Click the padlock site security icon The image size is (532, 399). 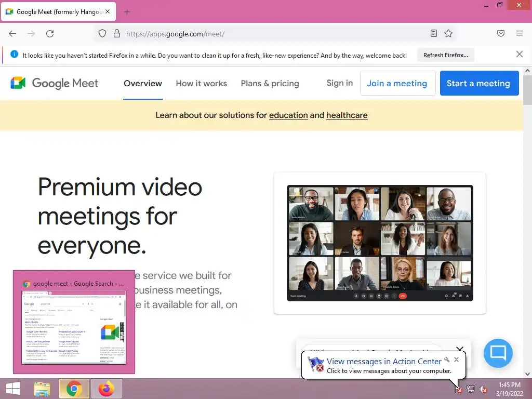coord(117,34)
